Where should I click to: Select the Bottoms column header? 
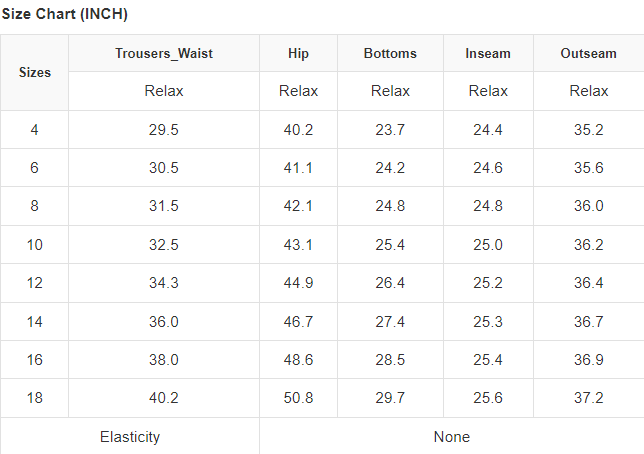point(390,53)
